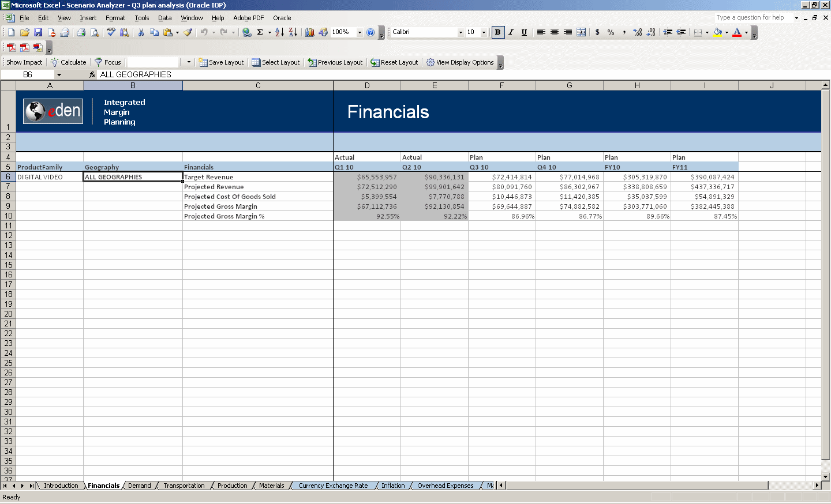
Task: Open Select Layout
Action: [275, 62]
